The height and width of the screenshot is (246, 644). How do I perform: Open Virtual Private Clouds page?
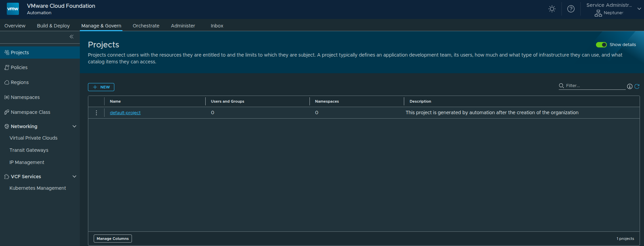(33, 138)
